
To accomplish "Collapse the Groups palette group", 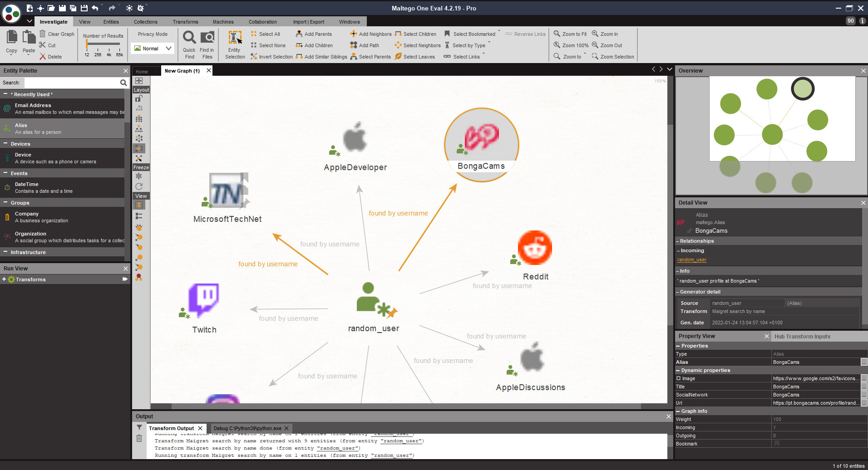I will point(5,202).
